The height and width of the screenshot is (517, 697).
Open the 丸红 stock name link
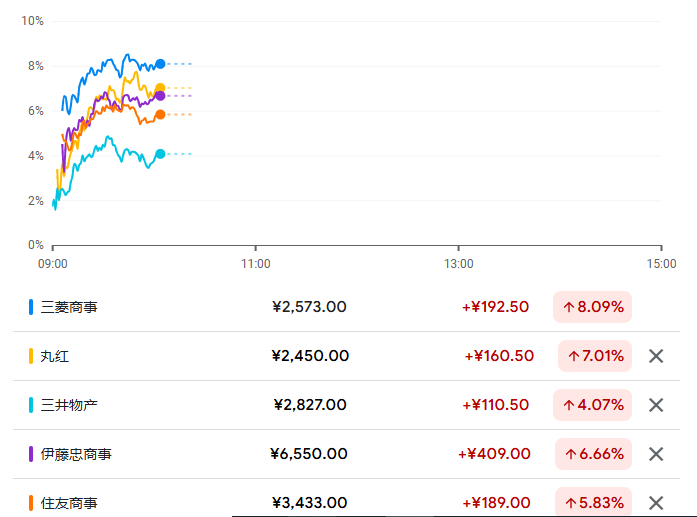[x=55, y=356]
